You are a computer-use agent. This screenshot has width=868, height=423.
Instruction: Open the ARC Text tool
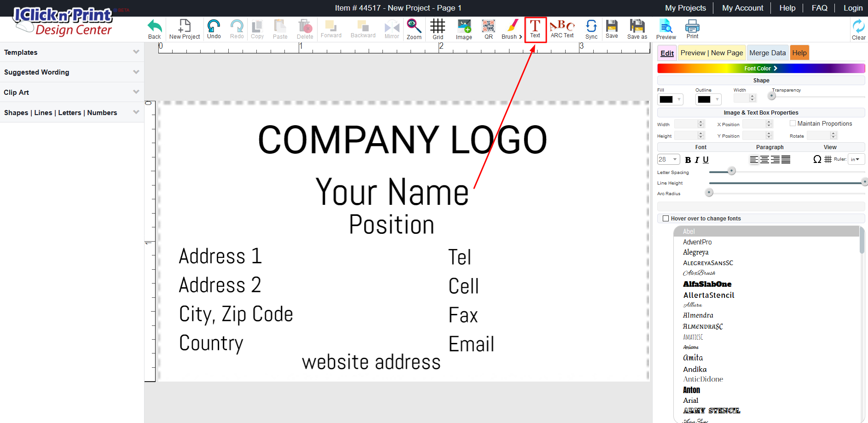(562, 29)
